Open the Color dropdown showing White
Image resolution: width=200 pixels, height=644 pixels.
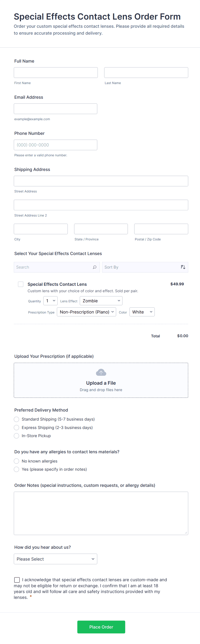[x=142, y=312]
